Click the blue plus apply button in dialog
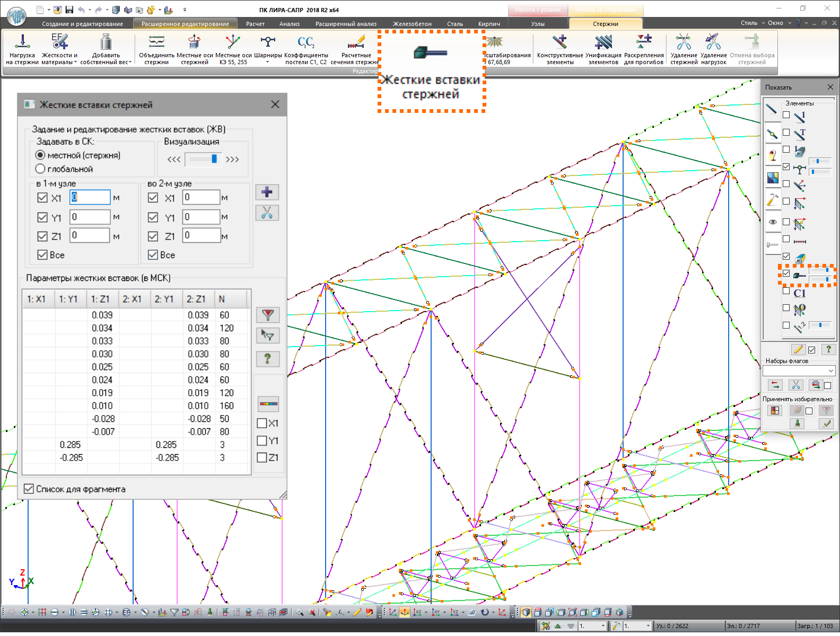The width and height of the screenshot is (840, 636). tap(267, 192)
